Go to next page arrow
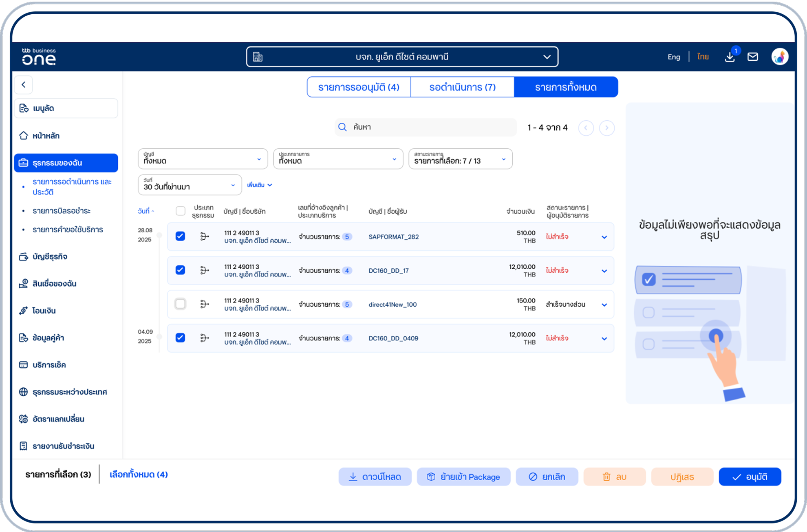807x532 pixels. click(x=606, y=128)
